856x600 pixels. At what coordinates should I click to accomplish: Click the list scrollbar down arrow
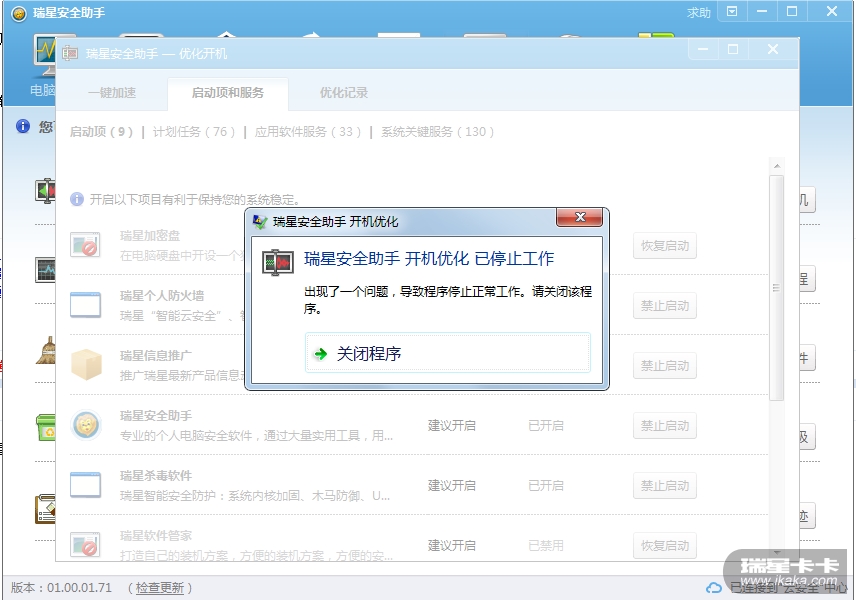click(x=776, y=552)
